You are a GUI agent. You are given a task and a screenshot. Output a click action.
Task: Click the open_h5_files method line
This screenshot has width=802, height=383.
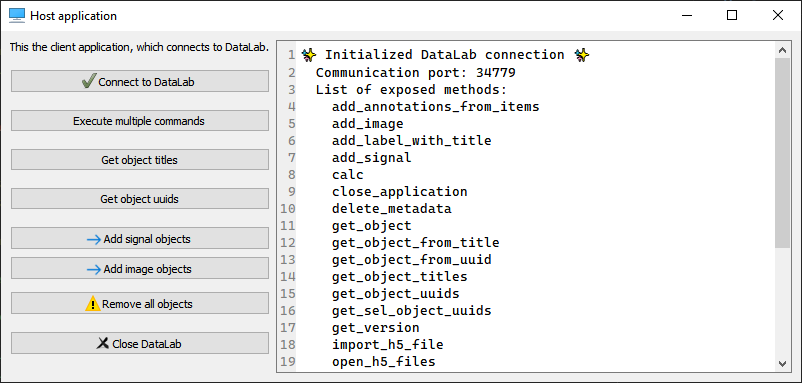point(384,362)
